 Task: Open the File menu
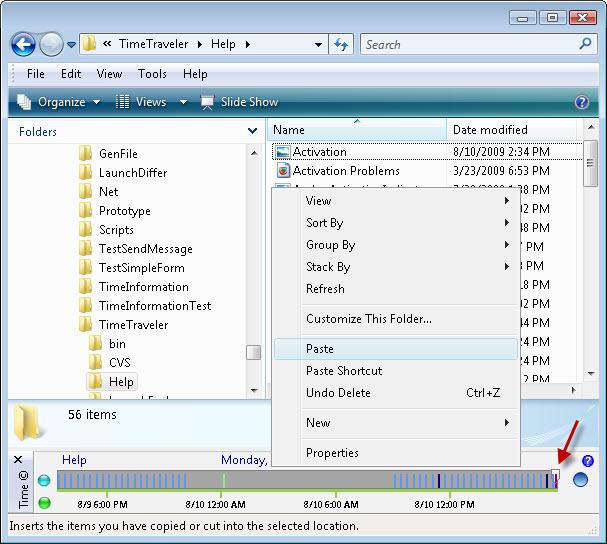click(x=36, y=74)
